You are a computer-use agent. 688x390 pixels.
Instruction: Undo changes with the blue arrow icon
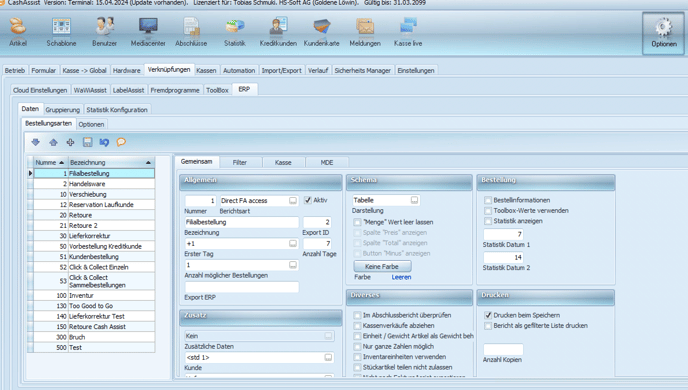tap(104, 142)
